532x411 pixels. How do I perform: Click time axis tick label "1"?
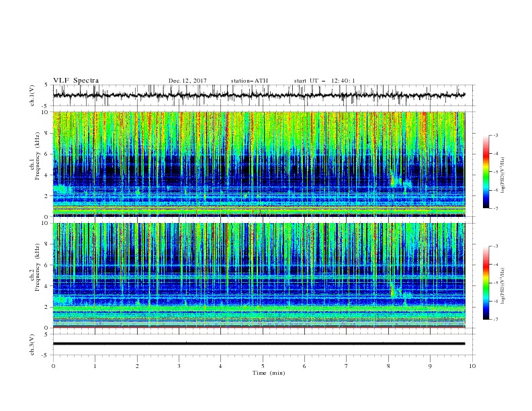coord(95,366)
